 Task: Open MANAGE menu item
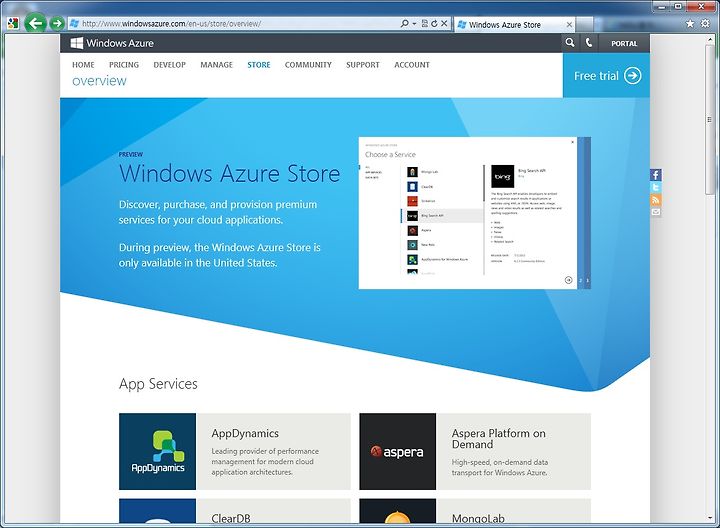click(x=216, y=65)
